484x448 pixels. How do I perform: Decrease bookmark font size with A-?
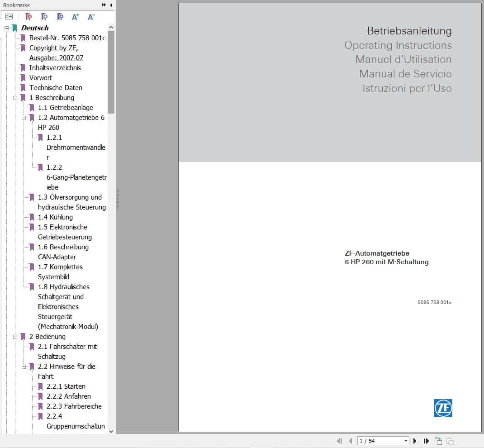(91, 17)
